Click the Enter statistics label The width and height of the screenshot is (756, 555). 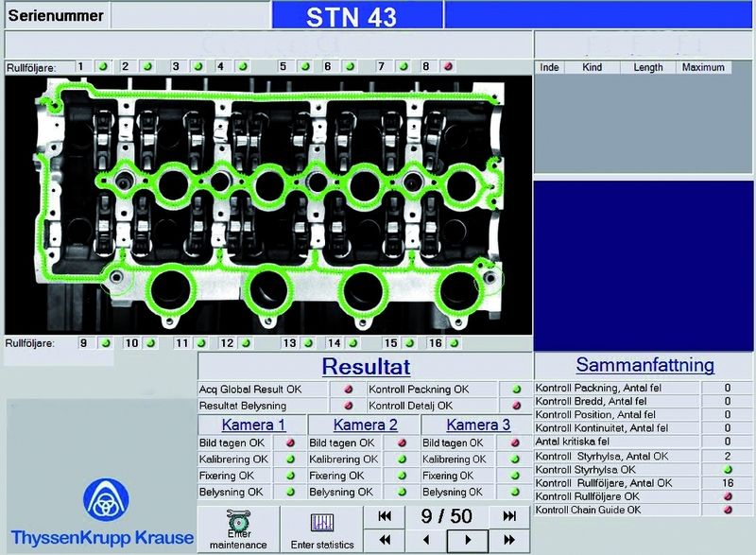(322, 545)
